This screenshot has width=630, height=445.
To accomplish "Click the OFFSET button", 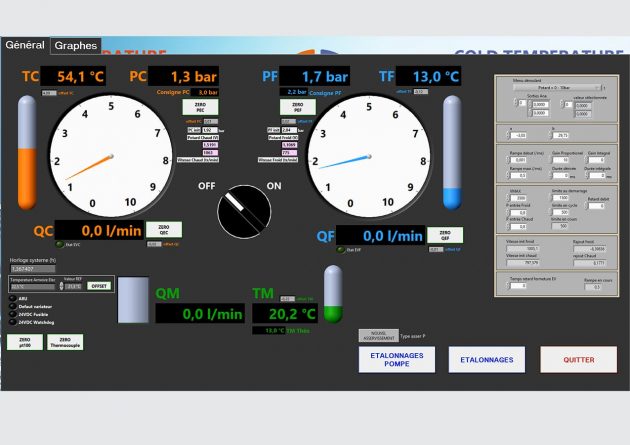I will coord(98,286).
